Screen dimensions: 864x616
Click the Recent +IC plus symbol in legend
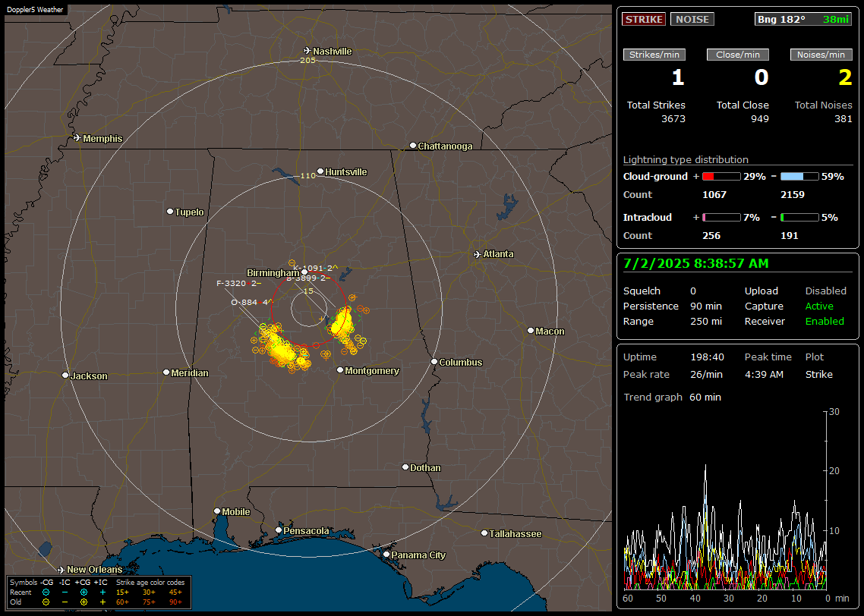point(102,592)
